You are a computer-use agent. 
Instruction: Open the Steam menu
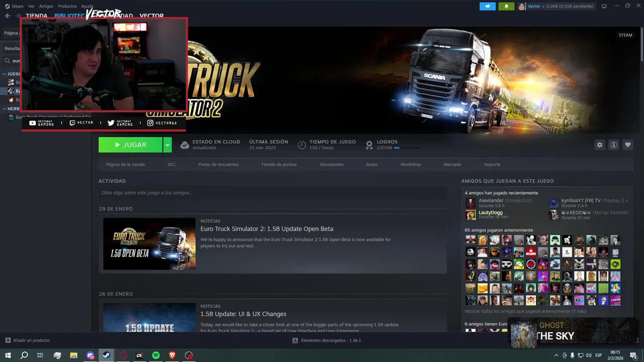14,6
